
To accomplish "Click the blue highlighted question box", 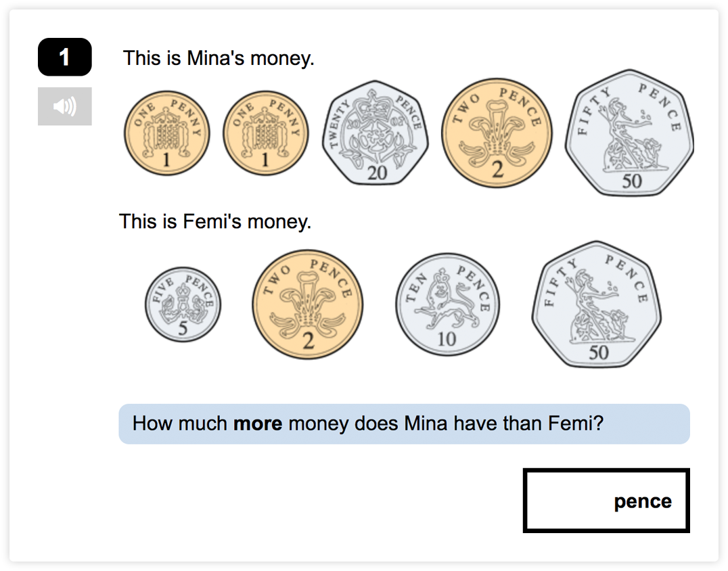I will [404, 424].
